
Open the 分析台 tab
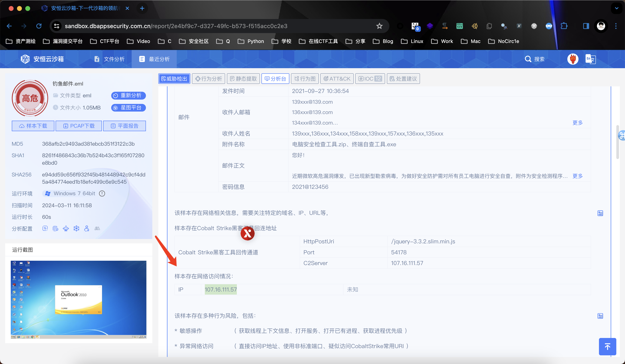coord(275,79)
